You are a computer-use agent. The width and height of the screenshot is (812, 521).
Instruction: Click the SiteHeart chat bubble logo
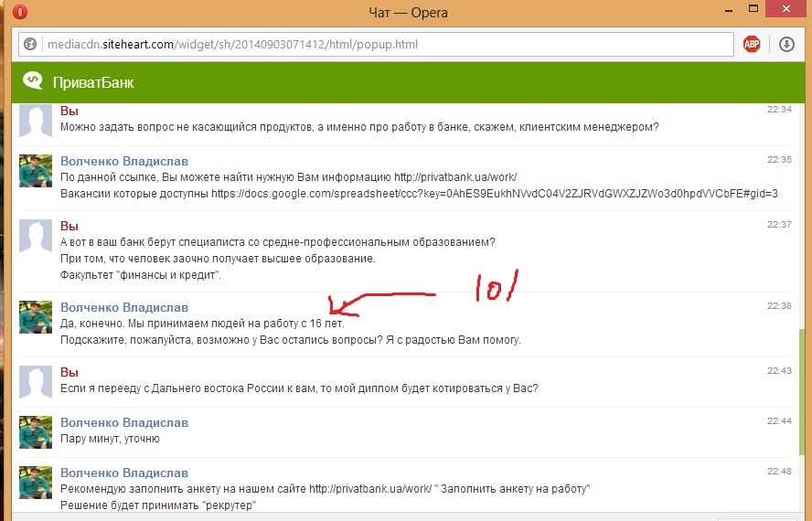coord(33,80)
